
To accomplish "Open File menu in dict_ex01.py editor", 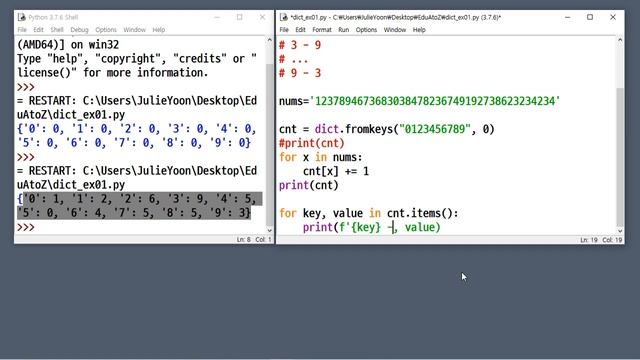I will [x=284, y=30].
